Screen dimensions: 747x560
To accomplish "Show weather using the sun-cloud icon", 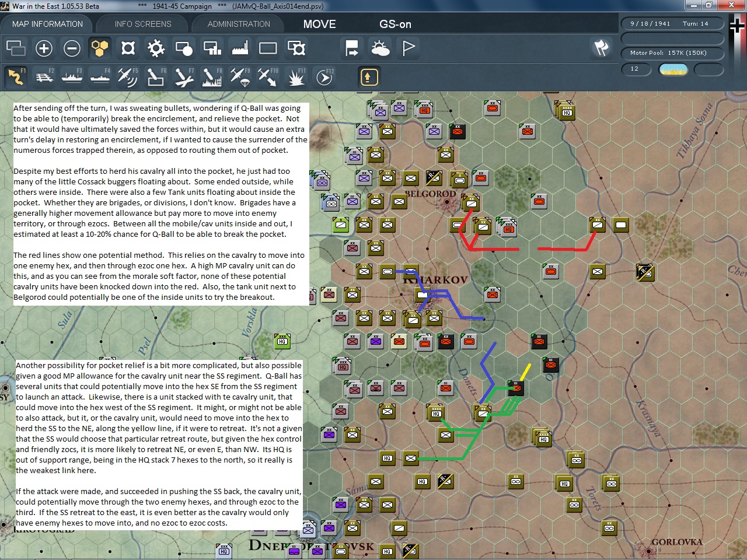I will coord(380,48).
